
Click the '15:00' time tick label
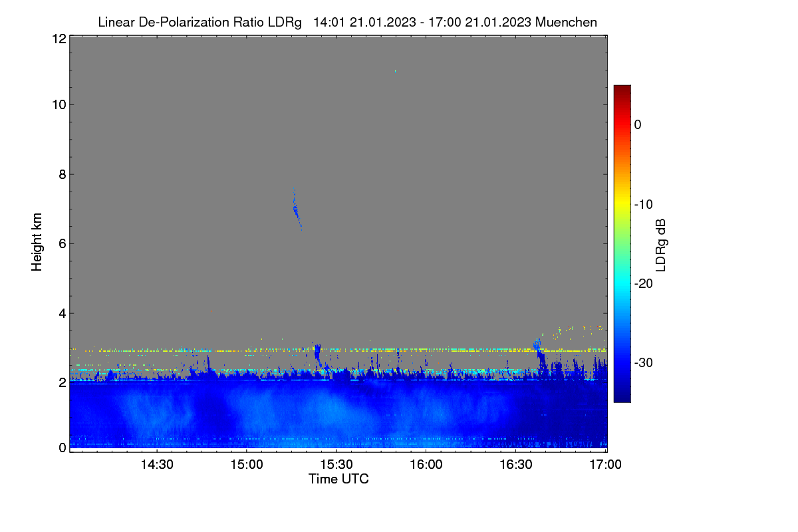[x=247, y=465]
